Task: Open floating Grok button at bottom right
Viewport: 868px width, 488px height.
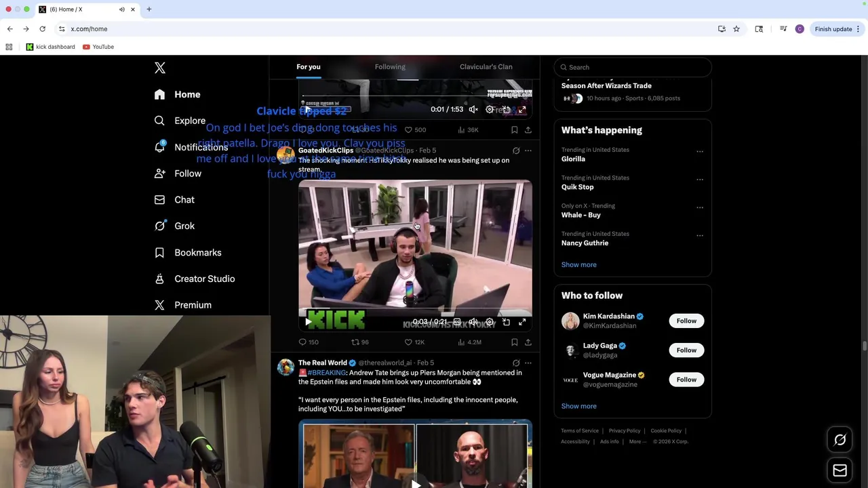Action: coord(840,441)
